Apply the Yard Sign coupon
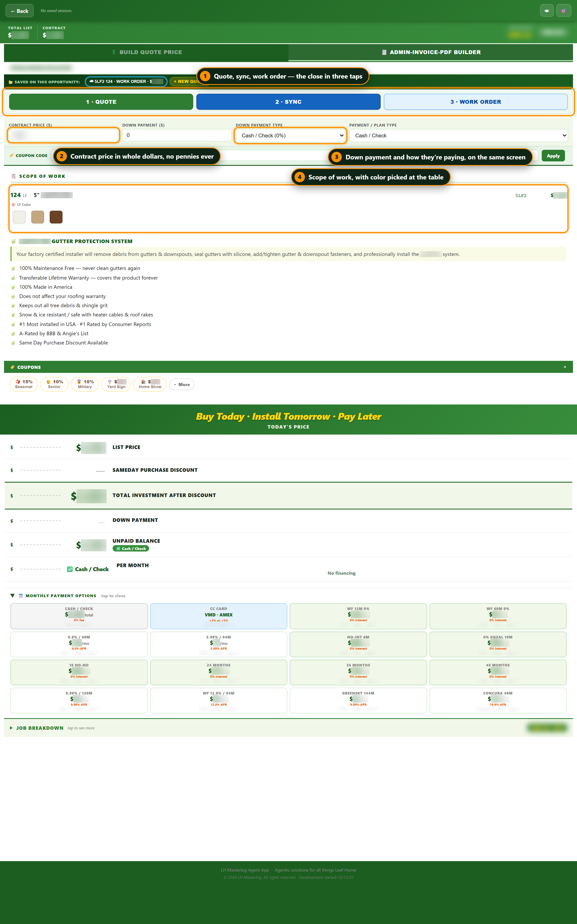The height and width of the screenshot is (924, 577). (x=116, y=384)
